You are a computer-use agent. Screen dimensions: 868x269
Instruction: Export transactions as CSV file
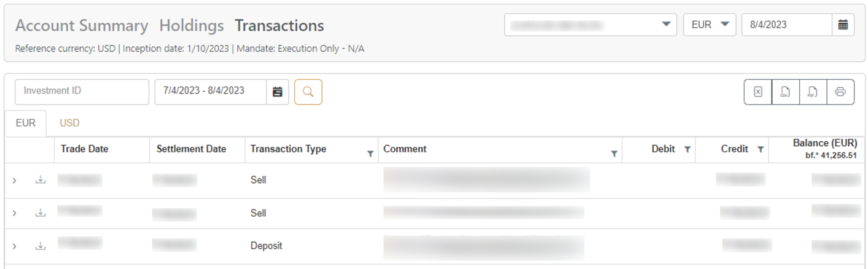point(785,92)
